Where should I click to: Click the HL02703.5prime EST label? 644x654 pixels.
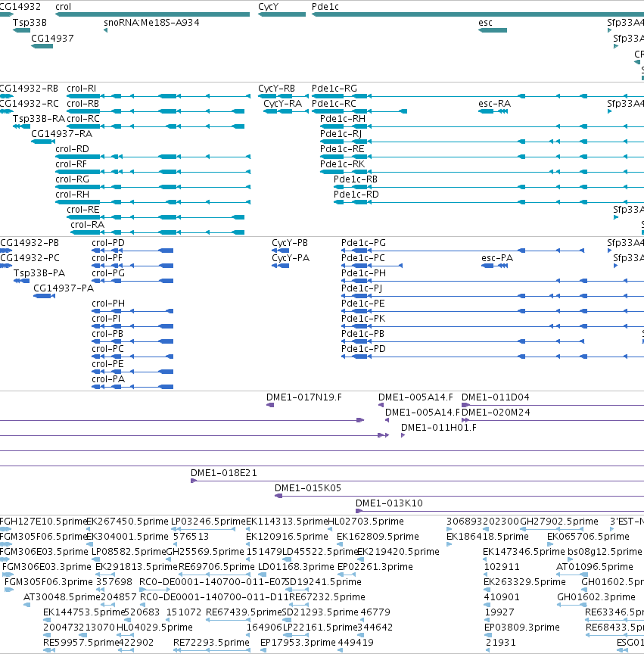point(366,522)
